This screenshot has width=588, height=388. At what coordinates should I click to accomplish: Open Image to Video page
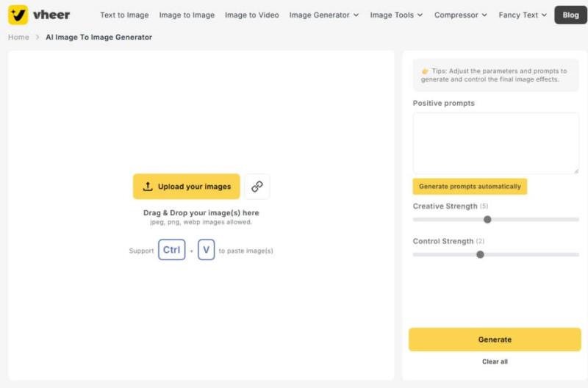[x=251, y=15]
